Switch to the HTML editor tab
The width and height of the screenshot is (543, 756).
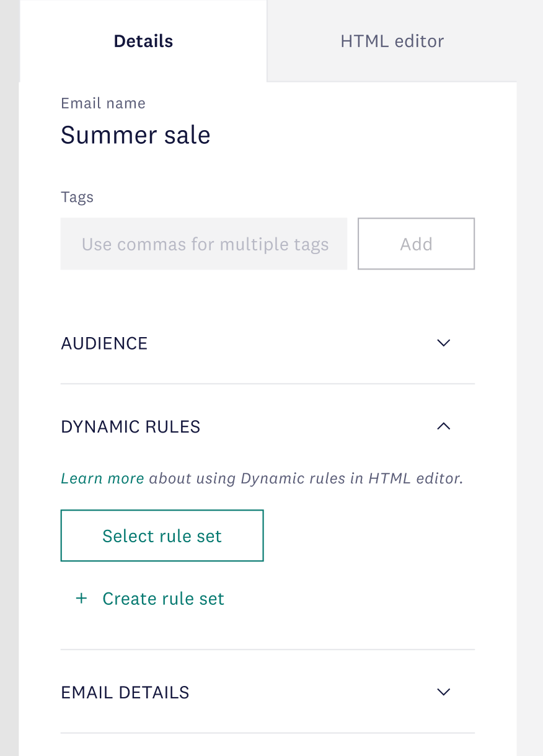[x=392, y=42]
